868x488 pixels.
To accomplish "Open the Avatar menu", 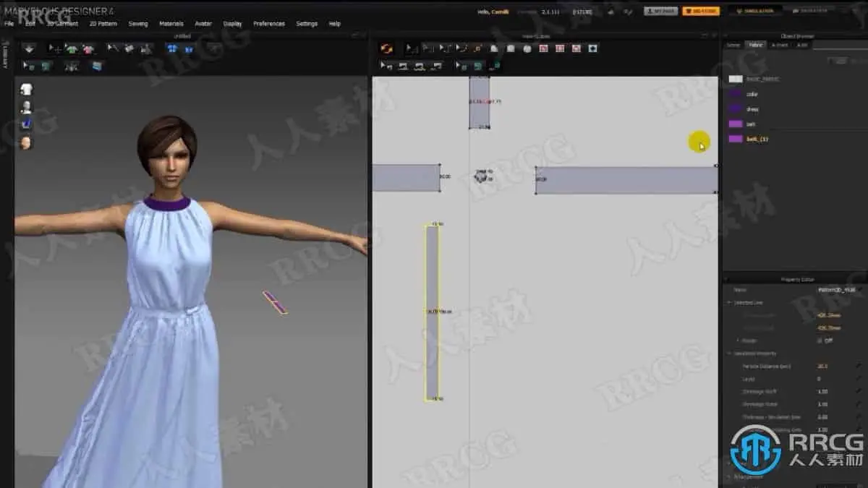I will point(203,23).
